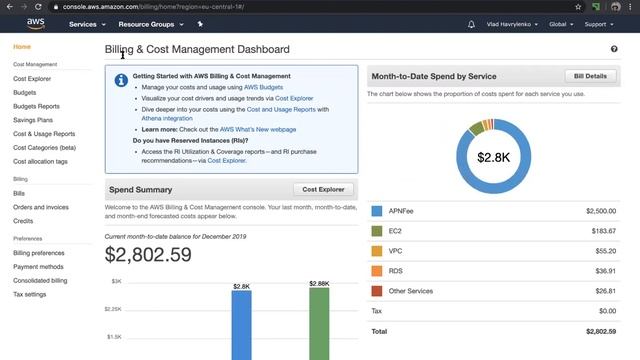
Task: Open Payment methods
Action: tap(38, 267)
